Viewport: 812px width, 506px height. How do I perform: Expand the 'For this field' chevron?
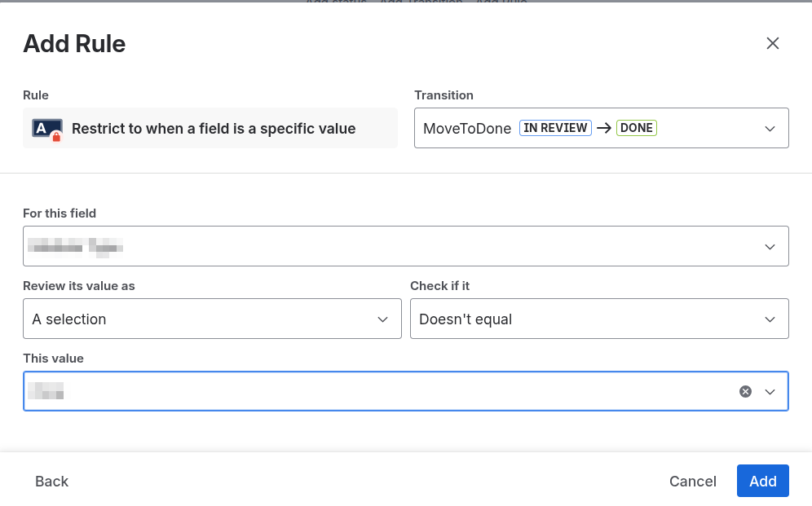(x=770, y=247)
